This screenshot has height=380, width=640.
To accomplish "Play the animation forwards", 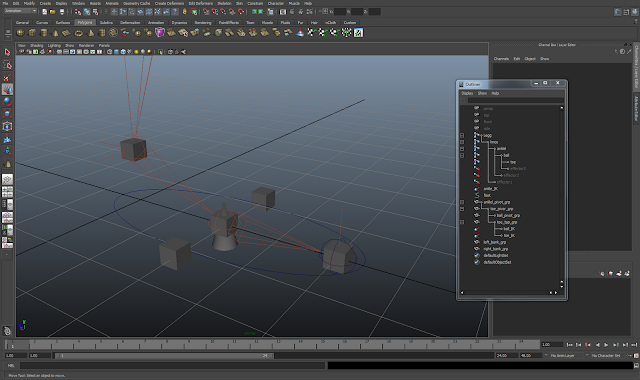I will pos(606,345).
